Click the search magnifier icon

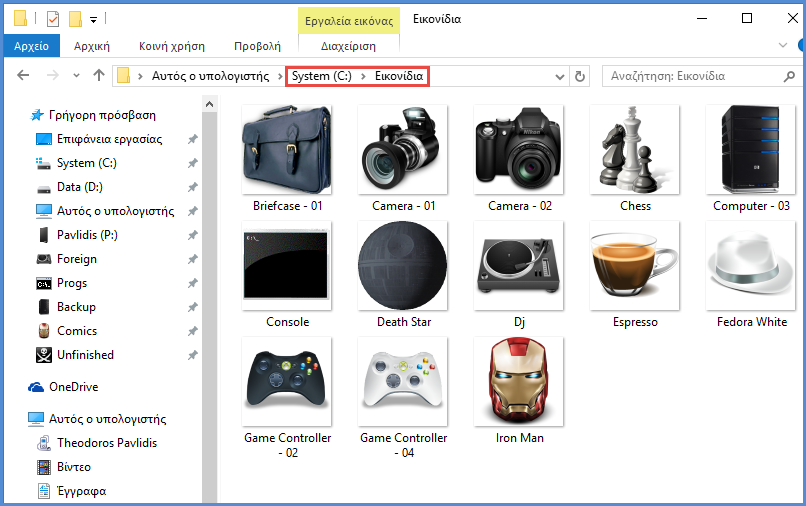tap(789, 77)
